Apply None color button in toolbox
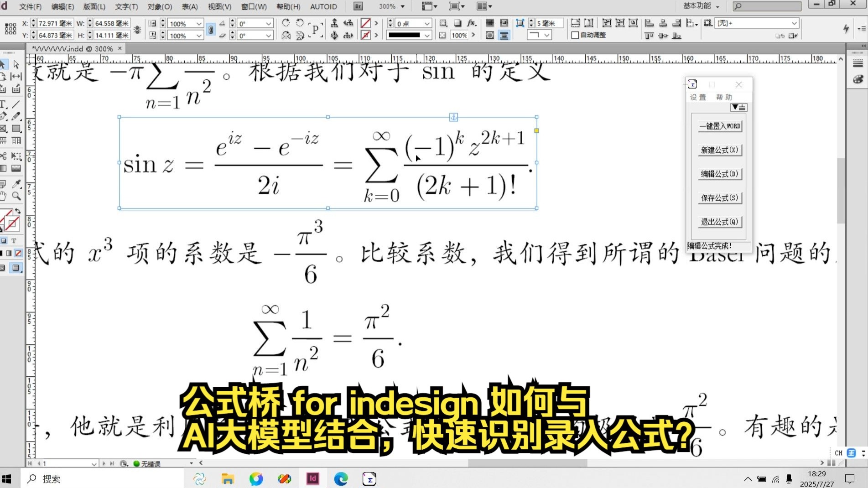This screenshot has width=868, height=488. (18, 253)
